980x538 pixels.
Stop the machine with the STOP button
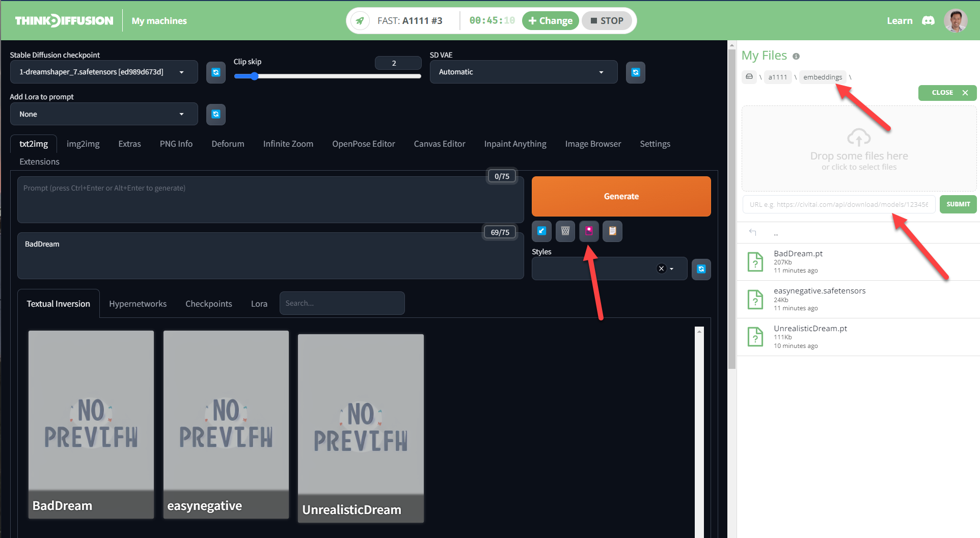[607, 21]
